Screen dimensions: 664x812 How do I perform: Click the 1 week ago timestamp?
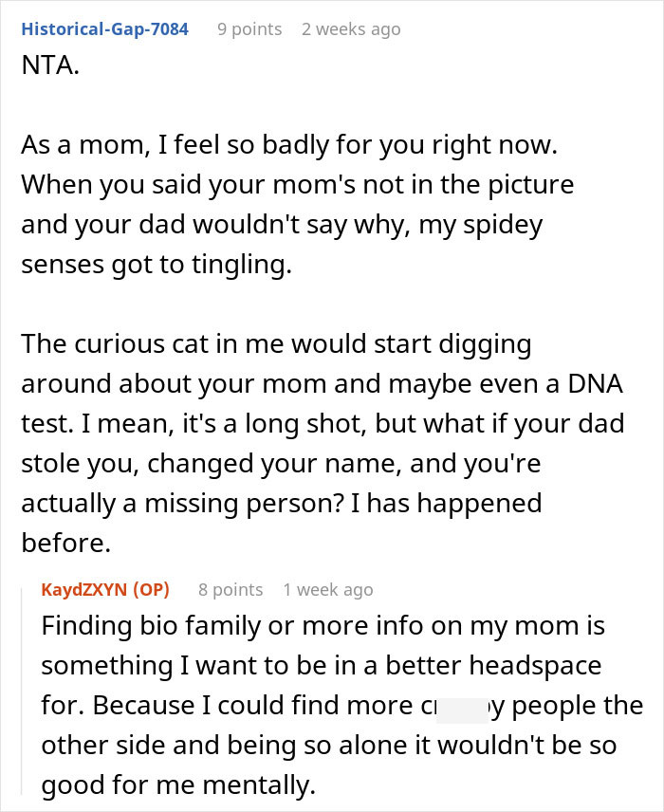[328, 590]
